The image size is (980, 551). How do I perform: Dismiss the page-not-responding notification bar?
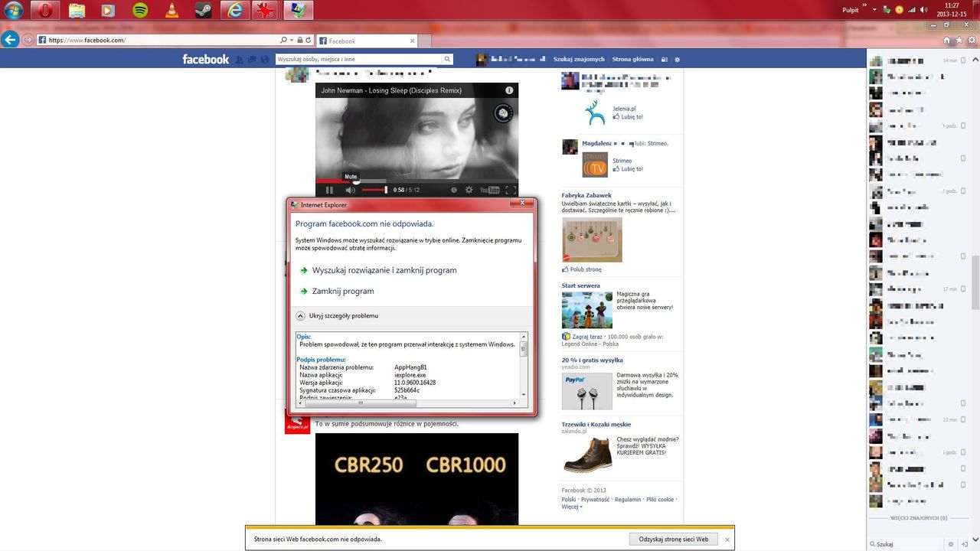[727, 540]
